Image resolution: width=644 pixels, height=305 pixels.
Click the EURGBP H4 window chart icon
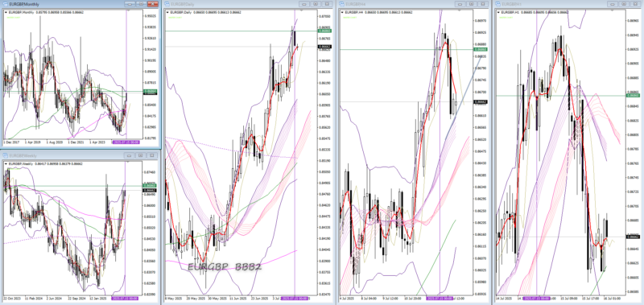[x=341, y=4]
